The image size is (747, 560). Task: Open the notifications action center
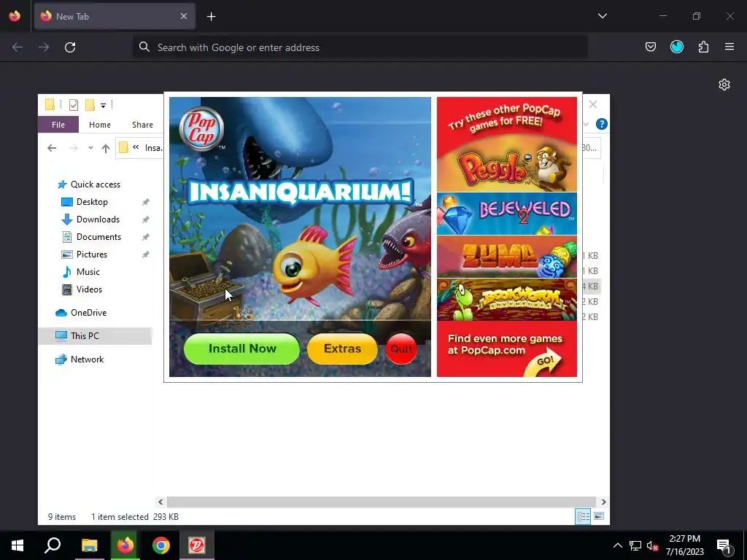click(724, 545)
